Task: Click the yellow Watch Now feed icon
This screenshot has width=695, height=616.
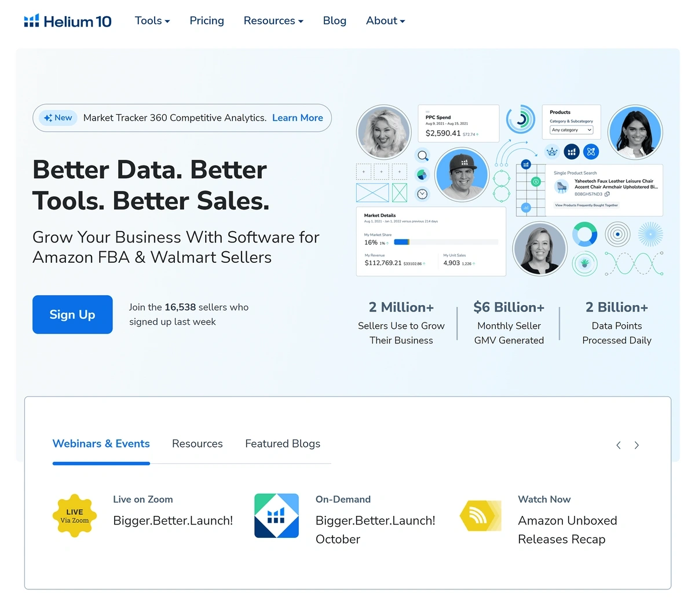Action: pyautogui.click(x=480, y=516)
